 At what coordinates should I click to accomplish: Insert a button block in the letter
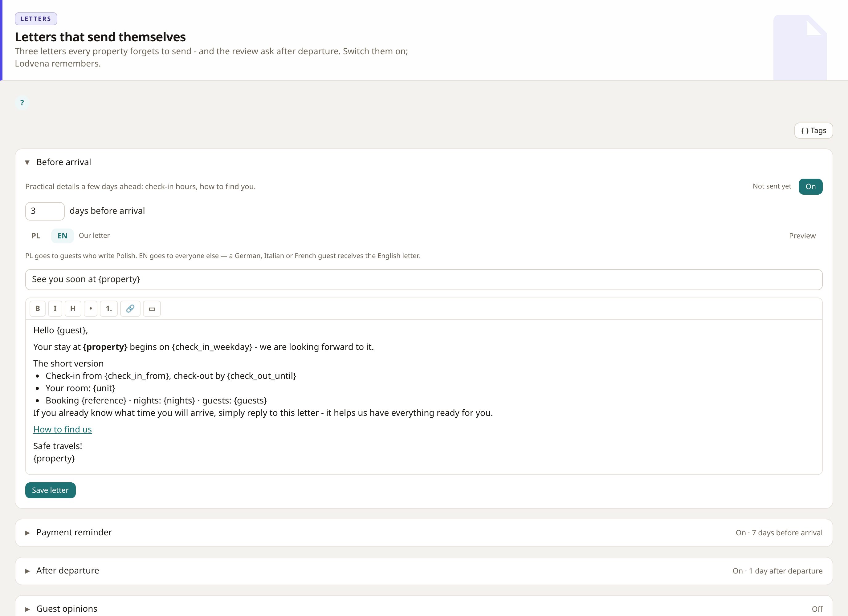[152, 309]
